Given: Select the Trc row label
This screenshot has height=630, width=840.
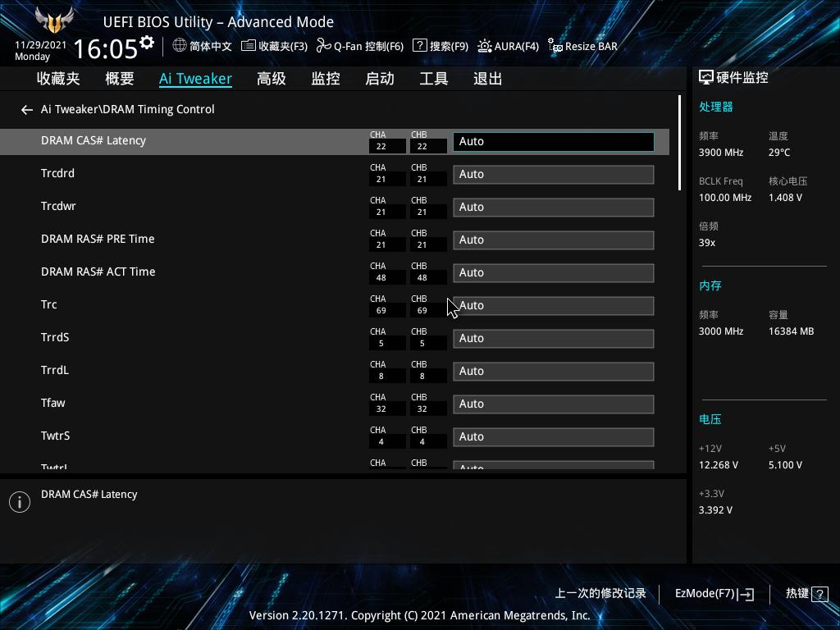Looking at the screenshot, I should click(48, 304).
